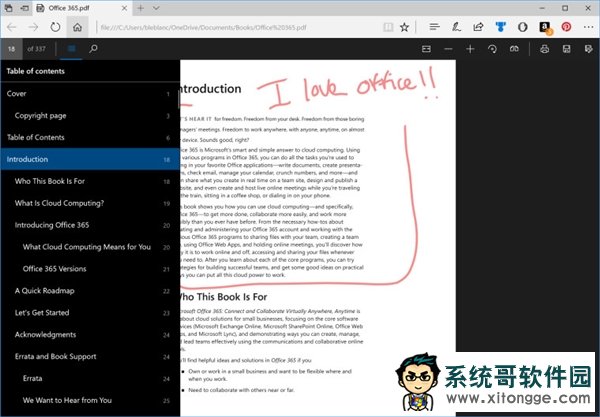
Task: Open Let's Get Started entry
Action: [x=90, y=313]
